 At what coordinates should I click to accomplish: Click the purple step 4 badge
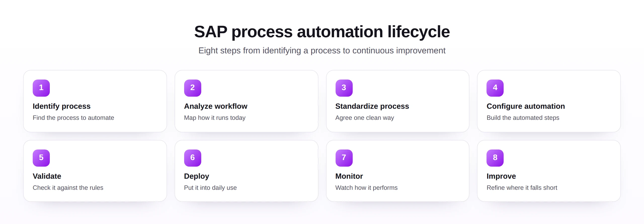[495, 88]
